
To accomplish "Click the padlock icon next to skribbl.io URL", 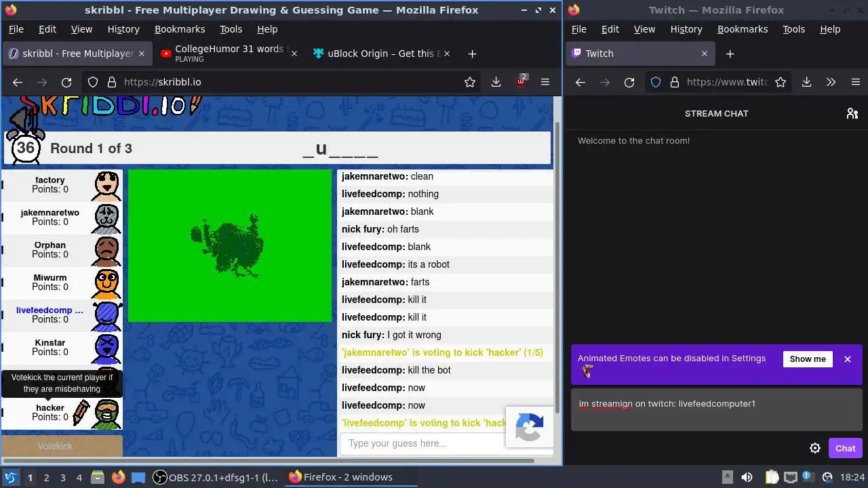I will (111, 82).
